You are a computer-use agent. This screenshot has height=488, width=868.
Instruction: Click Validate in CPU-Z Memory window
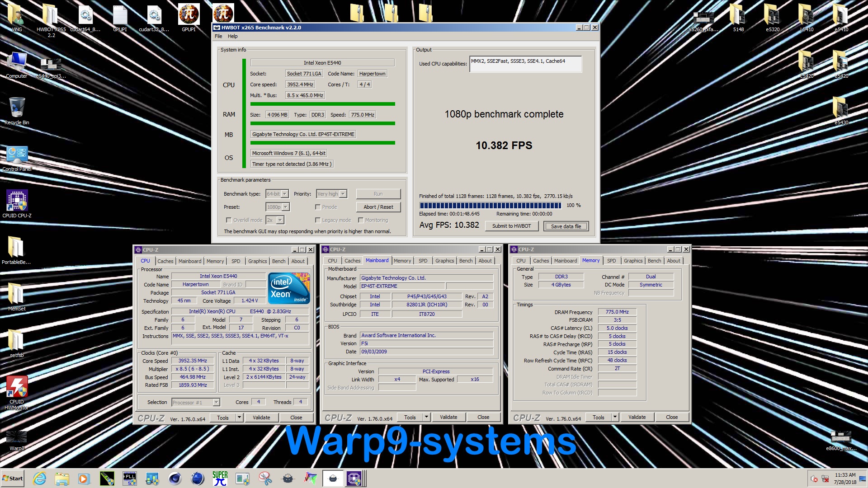tap(637, 417)
